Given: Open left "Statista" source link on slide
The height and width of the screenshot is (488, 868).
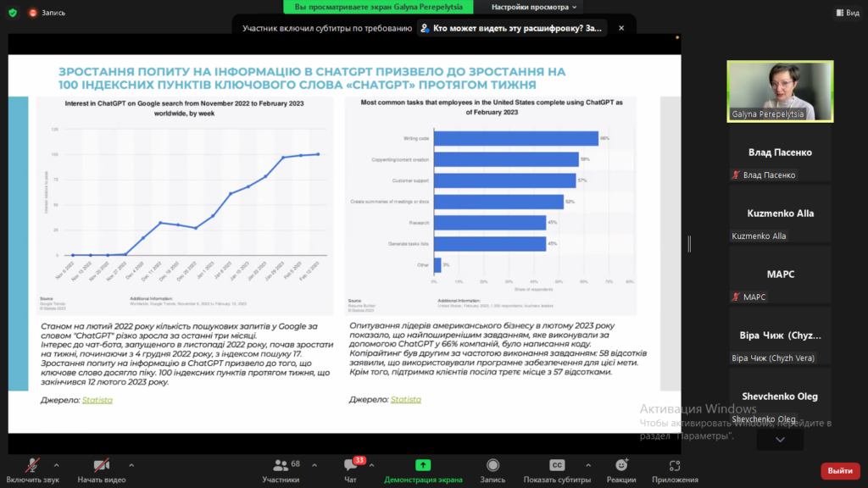Looking at the screenshot, I should [97, 400].
